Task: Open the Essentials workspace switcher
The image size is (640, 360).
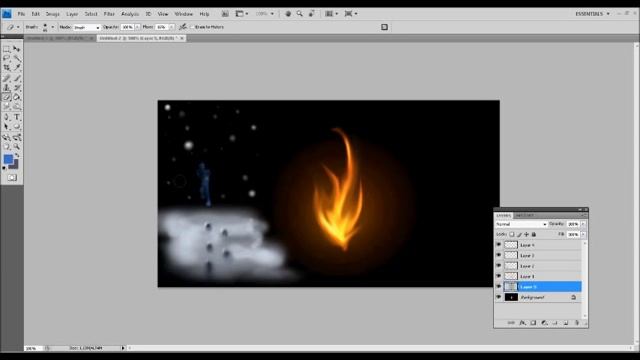Action: 592,13
